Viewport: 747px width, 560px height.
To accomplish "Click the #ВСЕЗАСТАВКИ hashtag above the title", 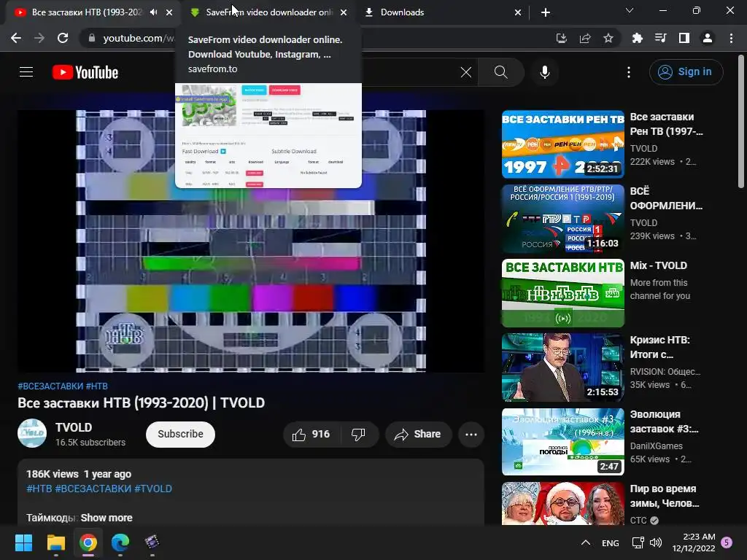I will tap(50, 386).
